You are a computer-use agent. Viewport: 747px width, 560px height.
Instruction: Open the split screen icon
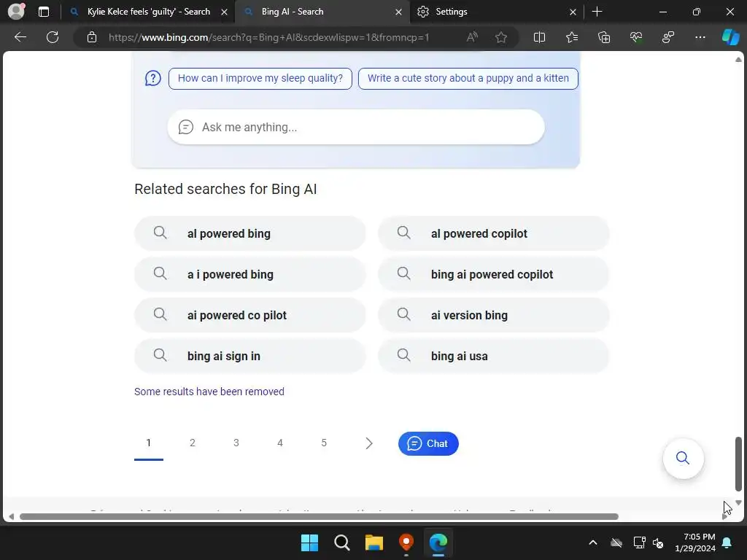[x=539, y=37]
